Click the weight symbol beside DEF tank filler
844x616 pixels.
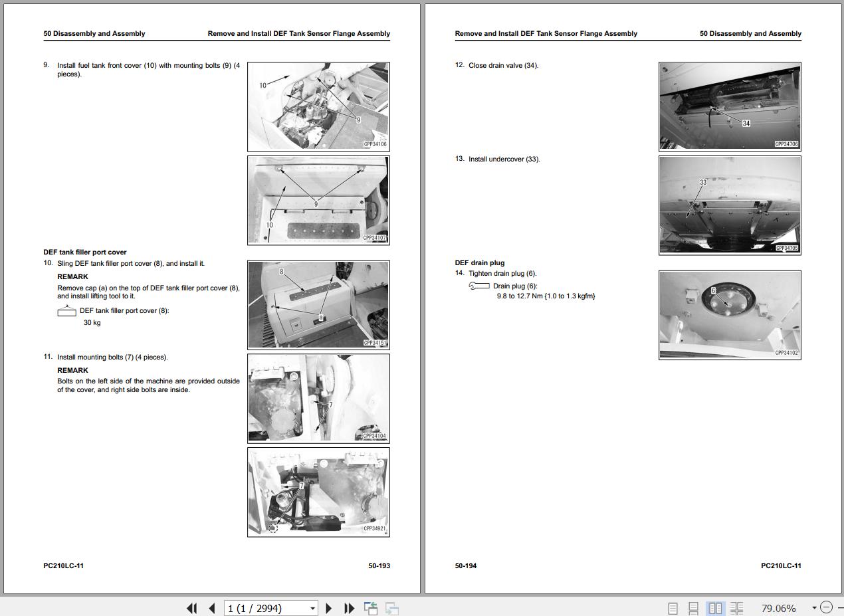tap(66, 311)
